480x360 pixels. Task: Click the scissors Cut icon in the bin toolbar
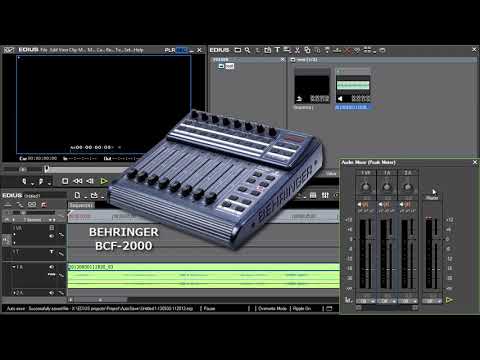pyautogui.click(x=297, y=50)
